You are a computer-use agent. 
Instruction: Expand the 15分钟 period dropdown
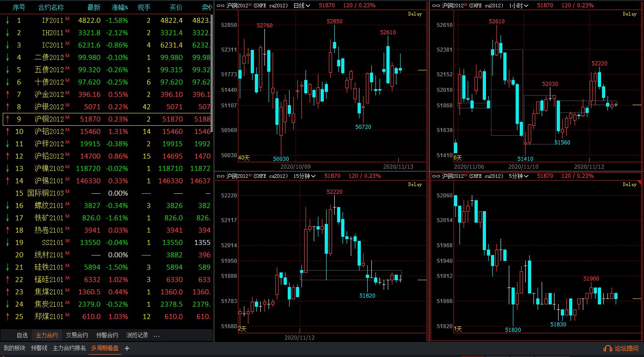[306, 176]
